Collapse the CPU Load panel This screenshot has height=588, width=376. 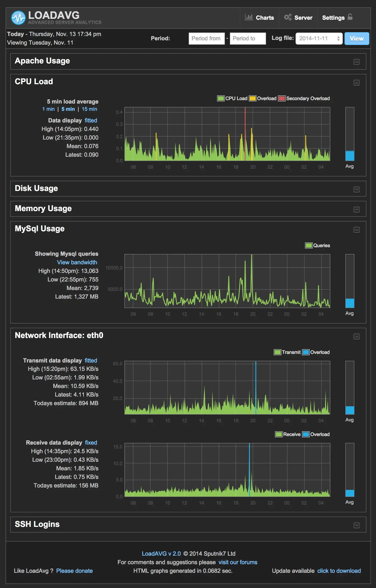coord(356,83)
